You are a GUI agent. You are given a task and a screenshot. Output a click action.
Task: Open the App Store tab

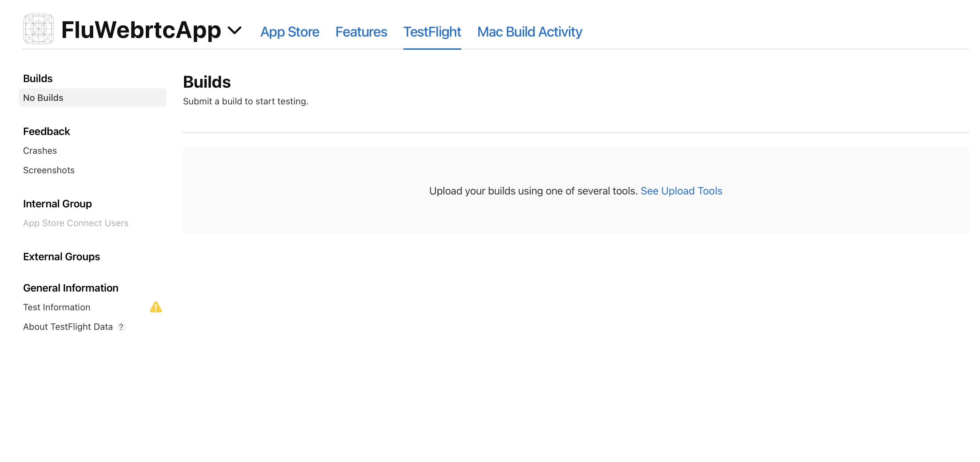pos(289,32)
